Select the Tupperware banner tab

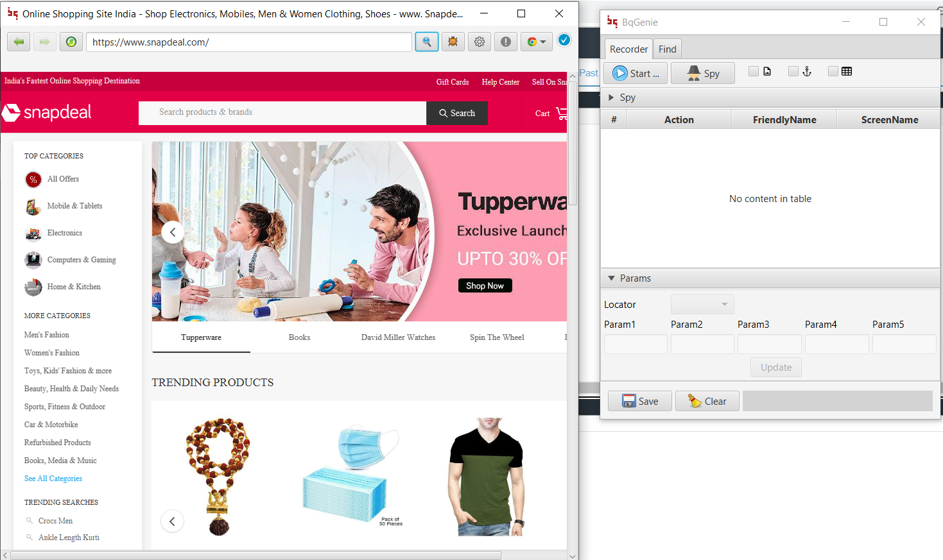click(x=201, y=337)
